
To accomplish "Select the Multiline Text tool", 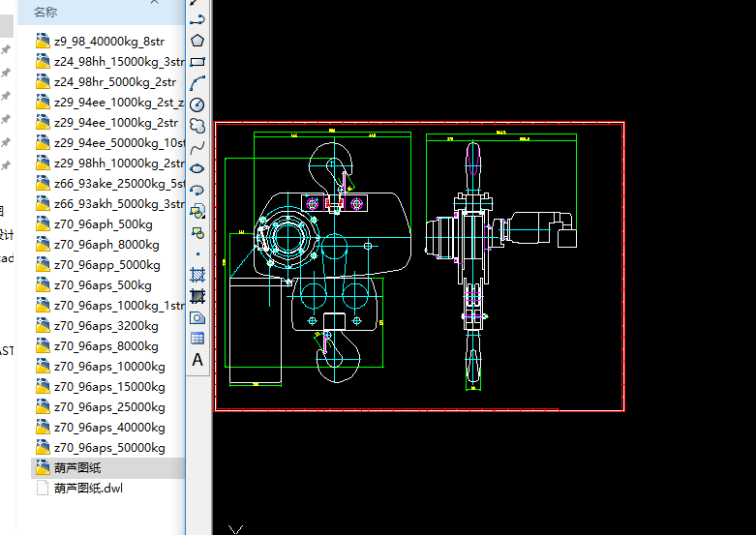I will pos(197,360).
